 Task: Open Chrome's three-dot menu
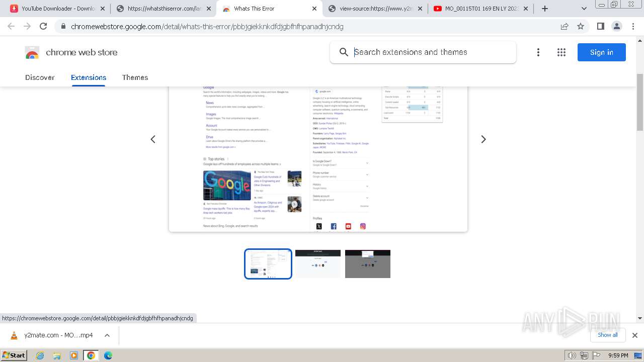[633, 26]
